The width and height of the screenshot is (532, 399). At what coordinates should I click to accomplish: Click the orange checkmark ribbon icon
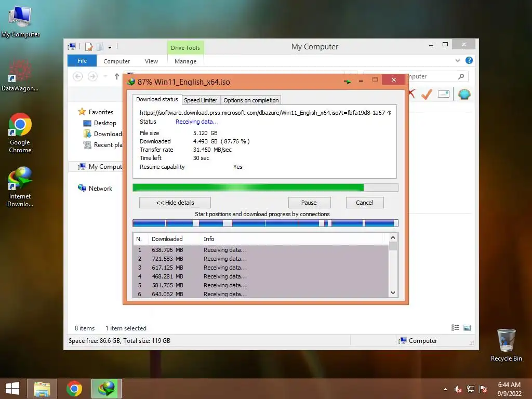click(x=427, y=94)
